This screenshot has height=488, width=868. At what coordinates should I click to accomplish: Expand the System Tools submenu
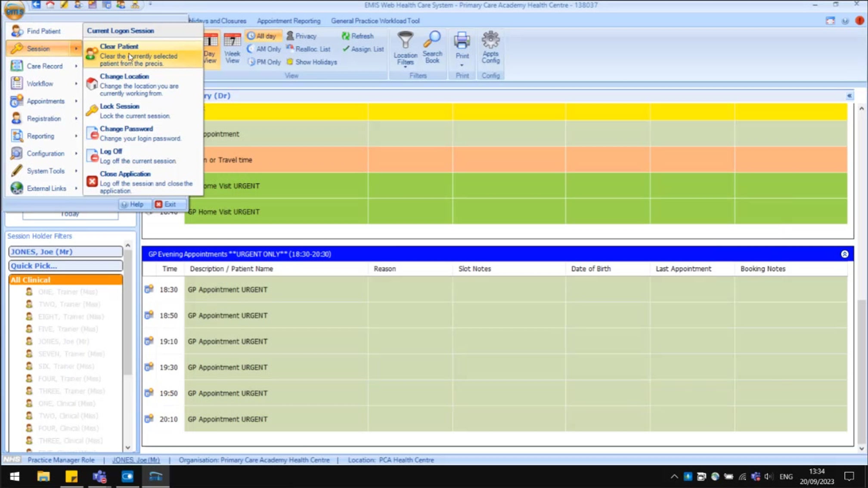[x=43, y=171]
